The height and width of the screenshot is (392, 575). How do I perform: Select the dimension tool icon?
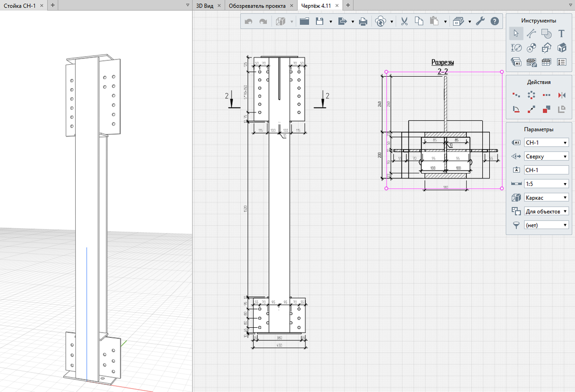point(516,47)
